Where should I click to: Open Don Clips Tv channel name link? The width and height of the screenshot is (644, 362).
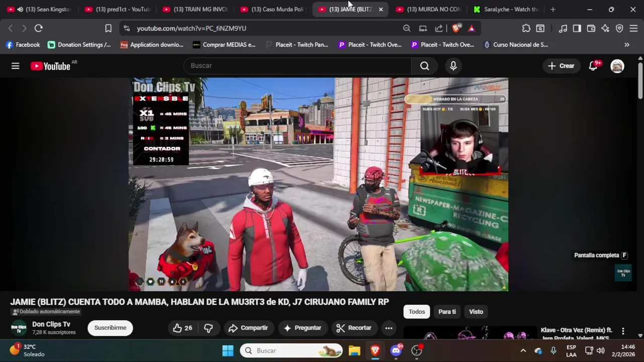tap(51, 324)
